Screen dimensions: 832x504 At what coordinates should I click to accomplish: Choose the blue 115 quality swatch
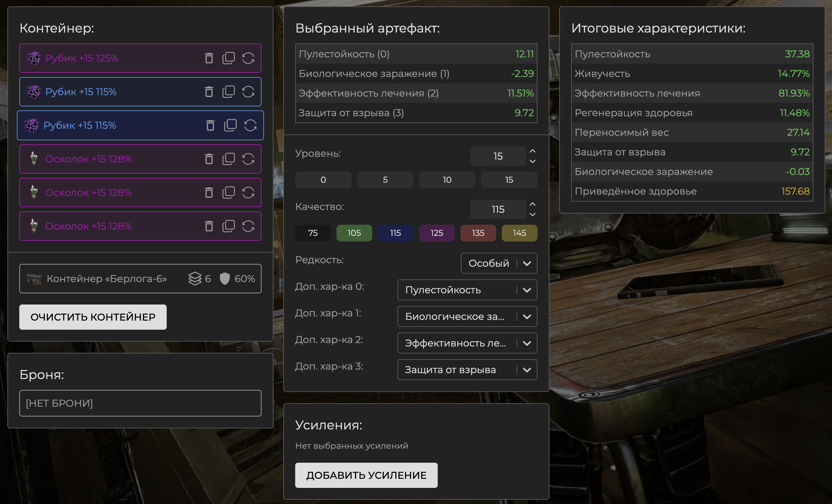point(396,233)
